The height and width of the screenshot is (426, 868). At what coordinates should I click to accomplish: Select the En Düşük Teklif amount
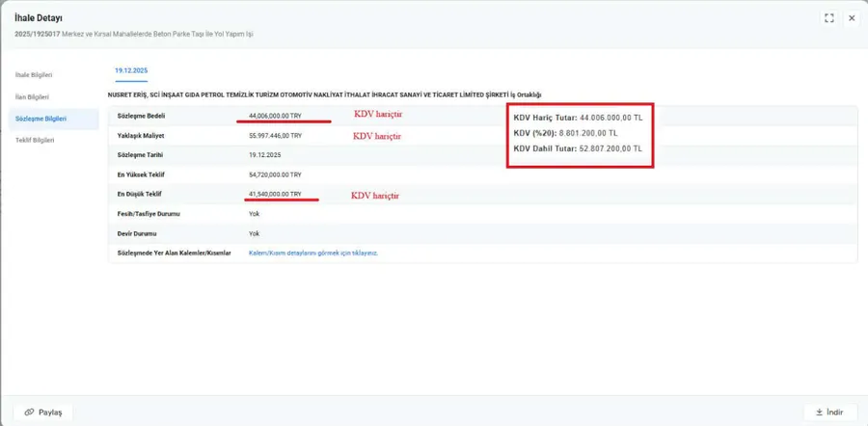(275, 194)
